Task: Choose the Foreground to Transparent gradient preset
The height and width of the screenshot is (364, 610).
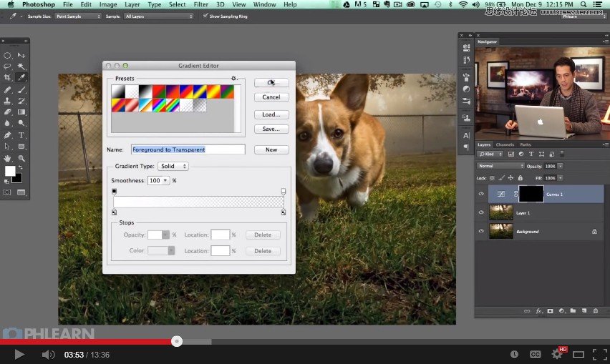Action: click(x=132, y=92)
